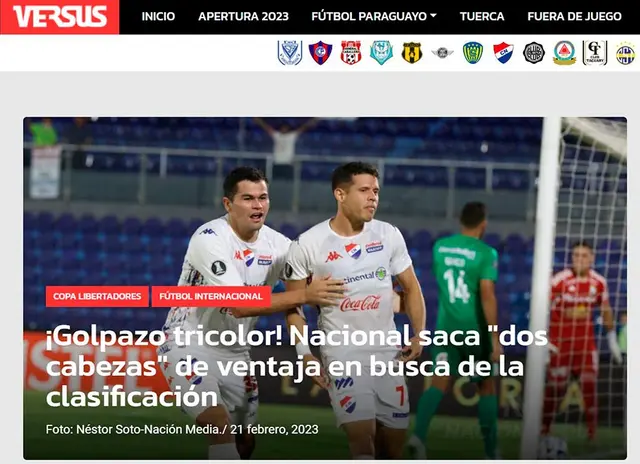The height and width of the screenshot is (464, 640).
Task: Select the teal owl-style club crest
Action: click(381, 53)
